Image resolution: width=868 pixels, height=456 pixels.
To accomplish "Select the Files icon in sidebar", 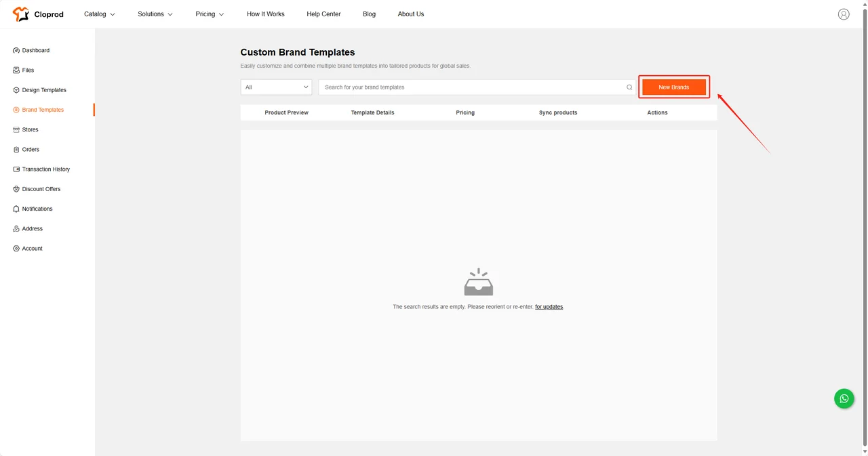I will tap(16, 70).
